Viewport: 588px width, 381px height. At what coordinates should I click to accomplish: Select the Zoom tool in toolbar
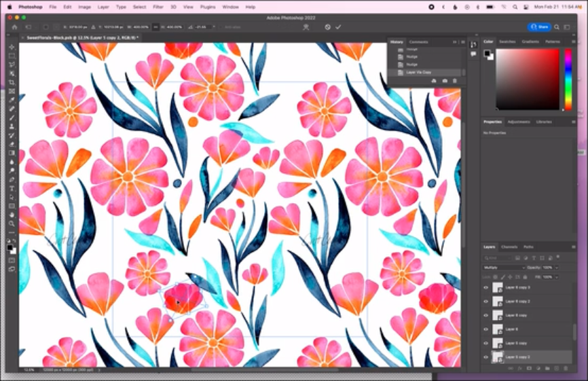coord(12,223)
